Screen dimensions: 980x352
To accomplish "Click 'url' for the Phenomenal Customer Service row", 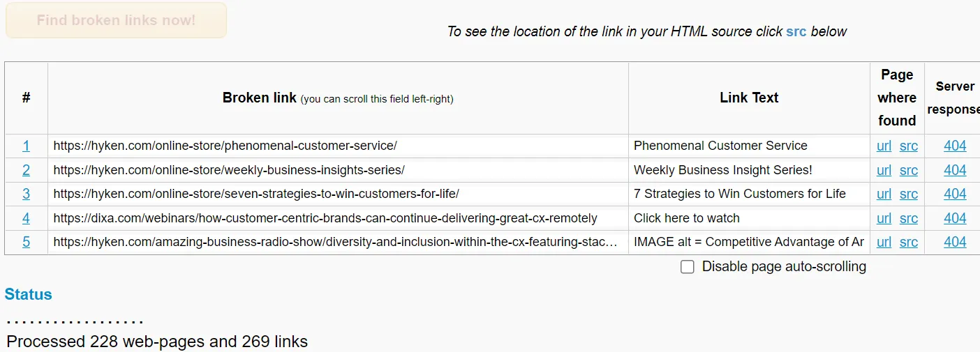I will (x=884, y=146).
